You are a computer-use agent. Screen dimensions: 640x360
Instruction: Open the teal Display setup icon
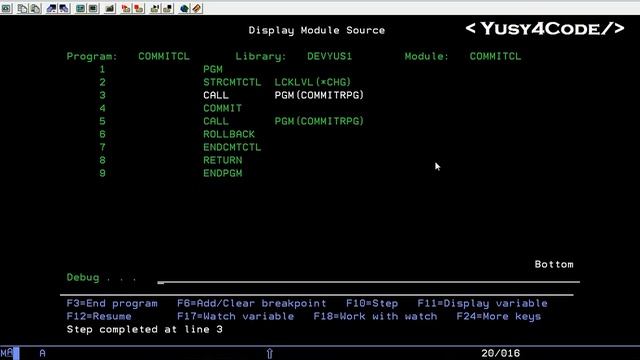[x=80, y=8]
